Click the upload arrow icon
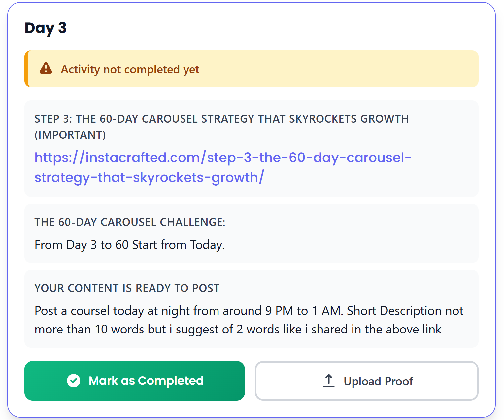The width and height of the screenshot is (504, 420). [328, 381]
